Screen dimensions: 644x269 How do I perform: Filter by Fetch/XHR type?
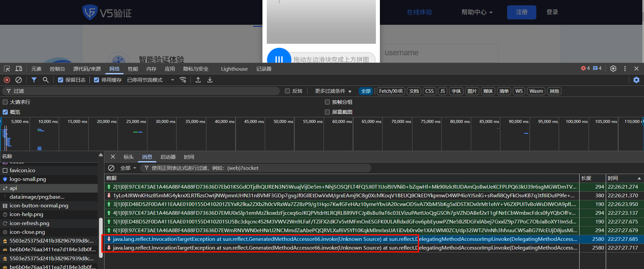(x=391, y=91)
